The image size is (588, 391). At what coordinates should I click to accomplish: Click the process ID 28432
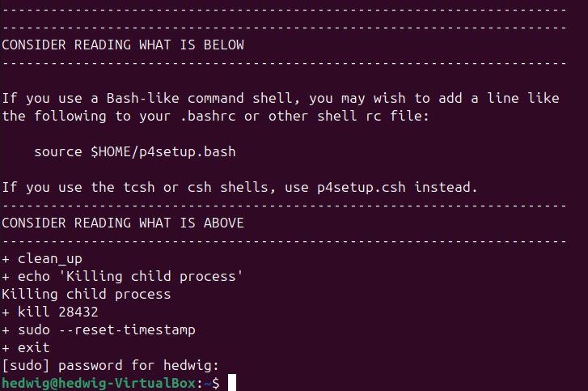[78, 312]
